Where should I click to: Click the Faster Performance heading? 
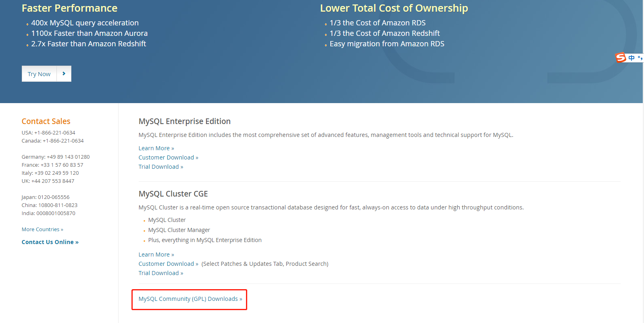coord(69,8)
